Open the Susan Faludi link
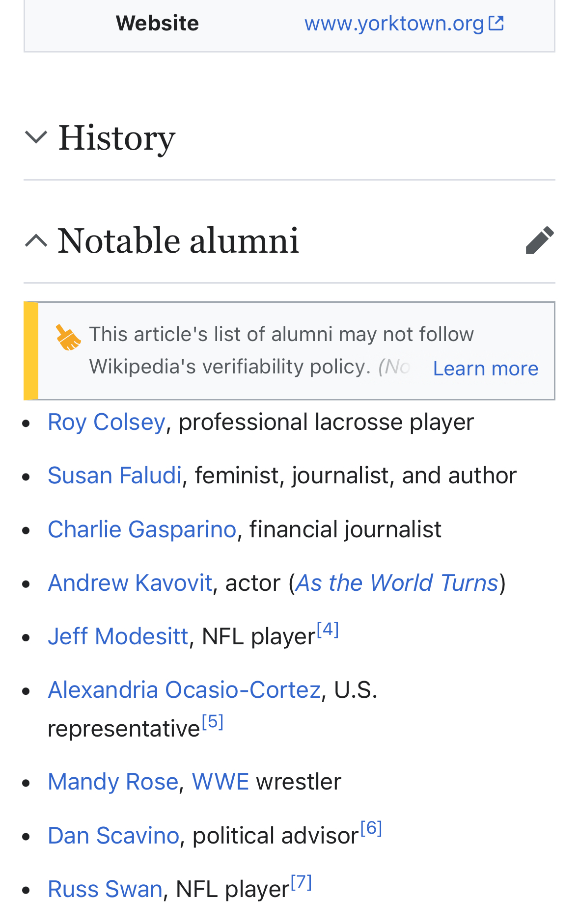 (115, 475)
